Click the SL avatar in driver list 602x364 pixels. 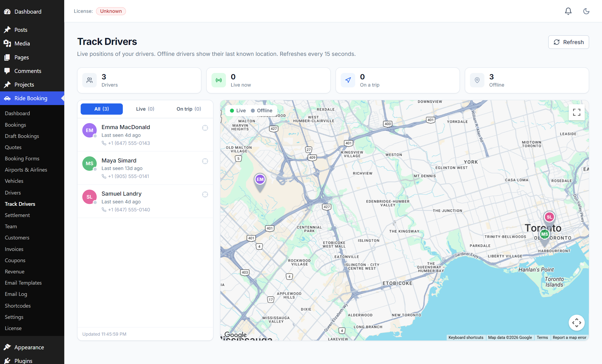[89, 197]
